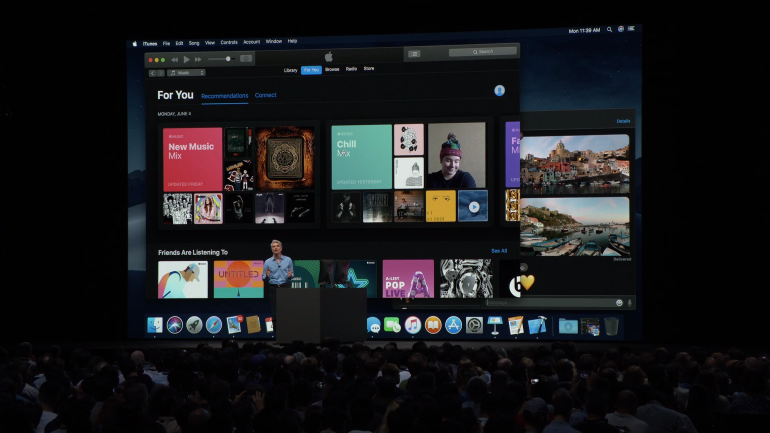Click play on the blue album tile
Image resolution: width=770 pixels, height=433 pixels.
[x=473, y=207]
